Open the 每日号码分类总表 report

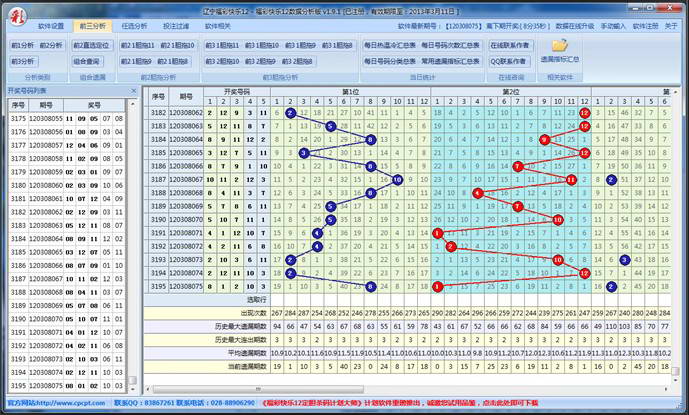click(x=390, y=62)
